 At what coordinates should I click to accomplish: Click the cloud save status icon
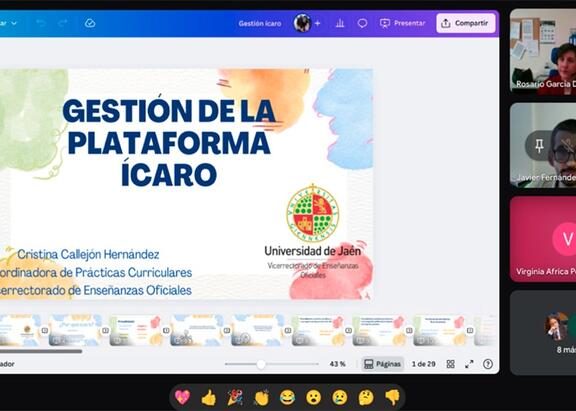tap(90, 23)
